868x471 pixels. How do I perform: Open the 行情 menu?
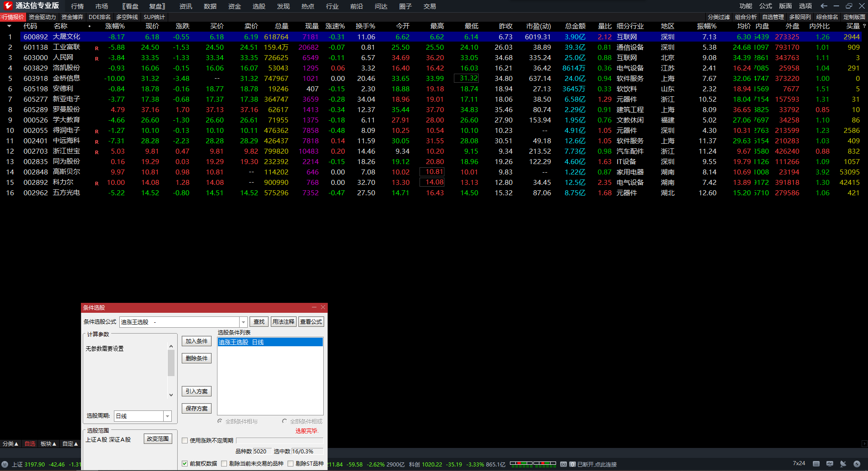point(77,6)
